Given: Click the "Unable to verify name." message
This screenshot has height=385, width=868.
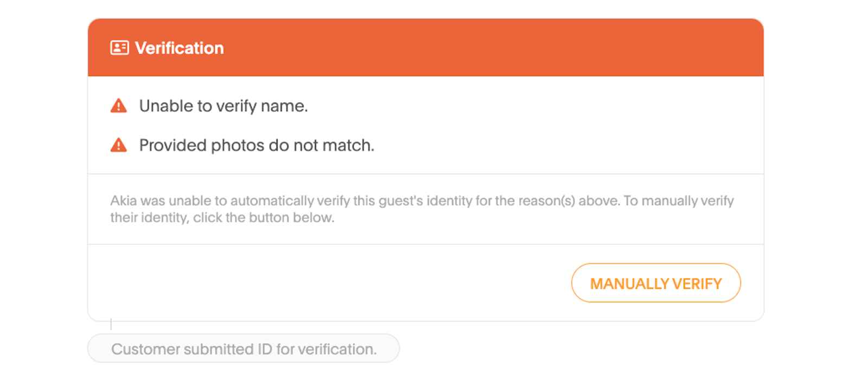Looking at the screenshot, I should [x=223, y=106].
